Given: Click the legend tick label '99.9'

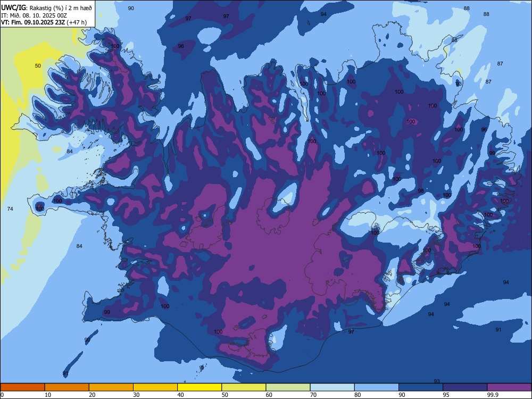Looking at the screenshot, I should point(492,395).
